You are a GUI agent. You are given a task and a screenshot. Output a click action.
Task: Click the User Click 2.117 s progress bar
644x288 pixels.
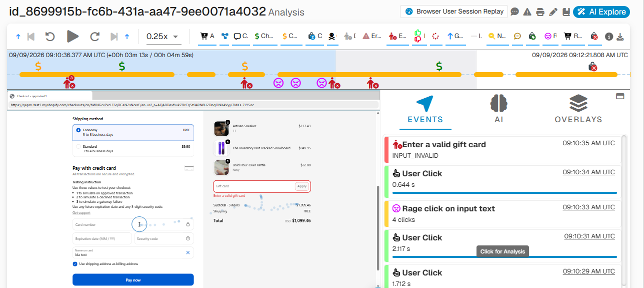point(504,257)
